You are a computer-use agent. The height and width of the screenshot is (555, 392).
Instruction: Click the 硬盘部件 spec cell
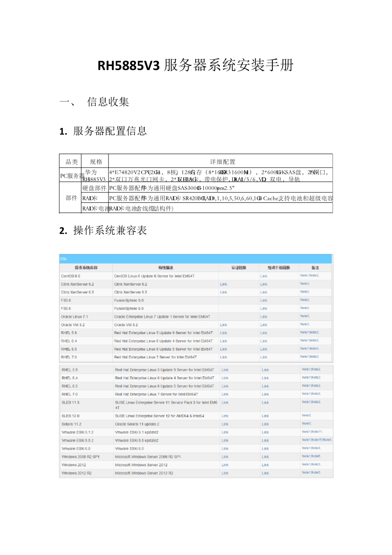[94, 188]
